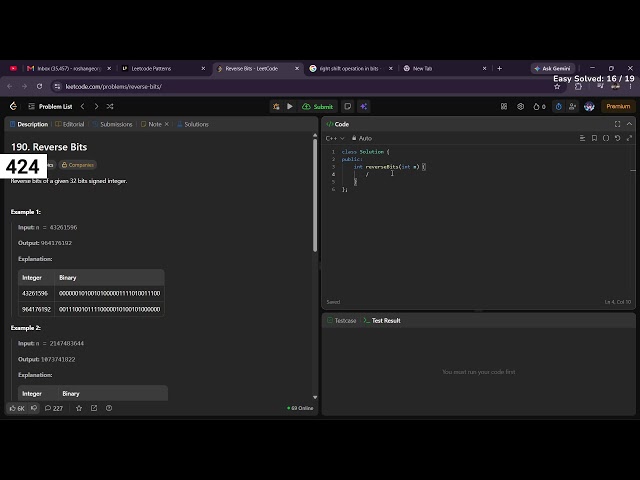640x480 pixels.
Task: Click the Premium button
Action: point(618,107)
